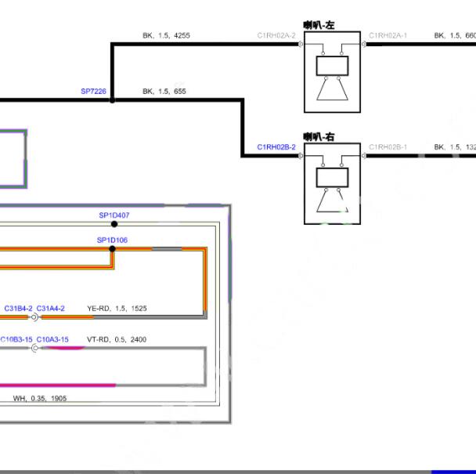Screen dimensions: 476x474
Task: Select the grayed C1RH02A-2 pin label
Action: pos(276,35)
